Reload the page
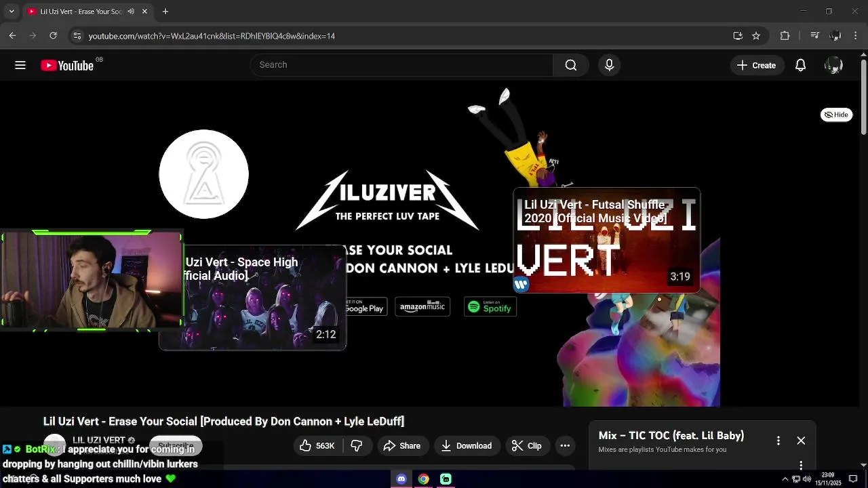The image size is (868, 488). tap(53, 36)
